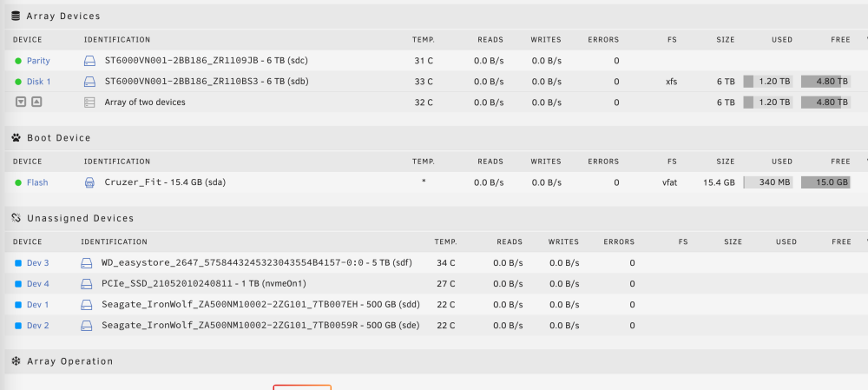Click the xfs filesystem value for Disk 1
This screenshot has width=868, height=390.
672,82
